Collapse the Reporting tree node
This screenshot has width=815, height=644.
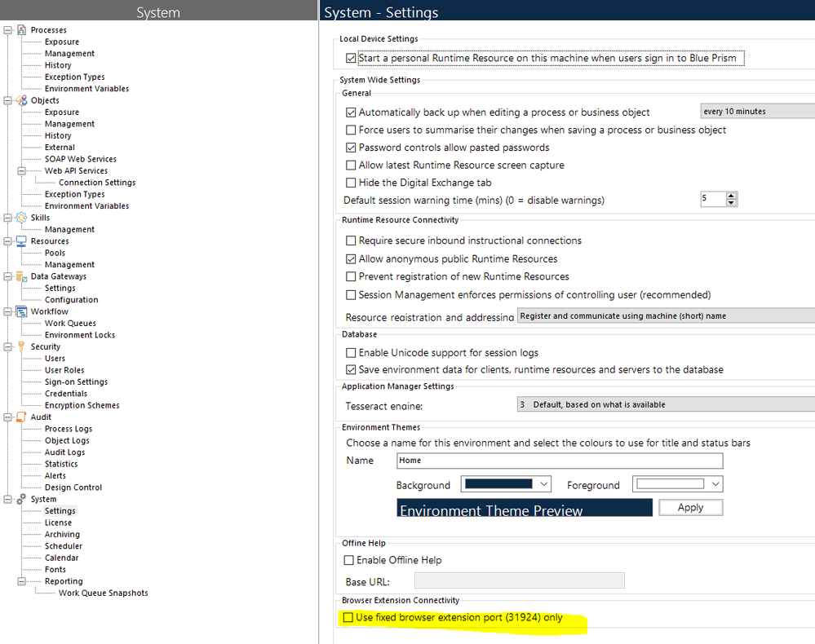click(21, 581)
